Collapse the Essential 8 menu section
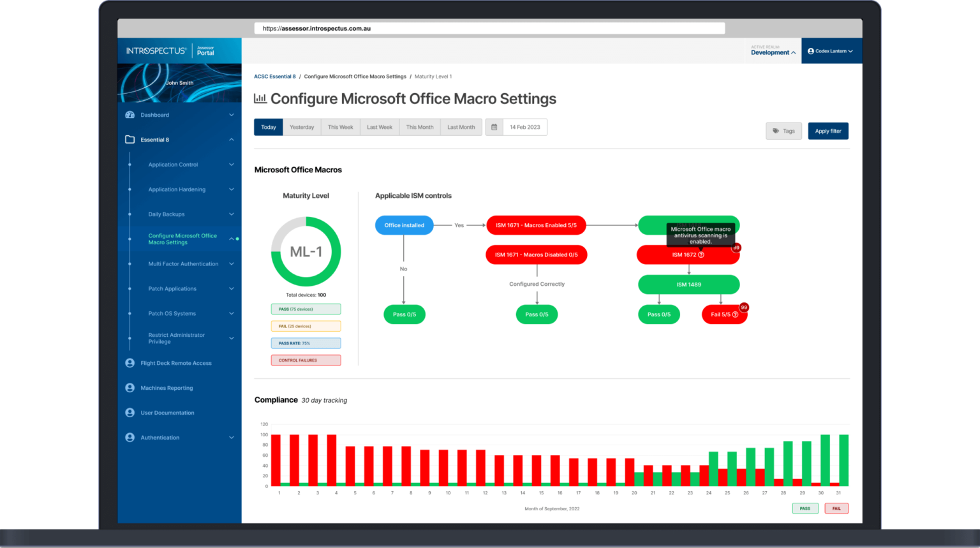 point(231,139)
